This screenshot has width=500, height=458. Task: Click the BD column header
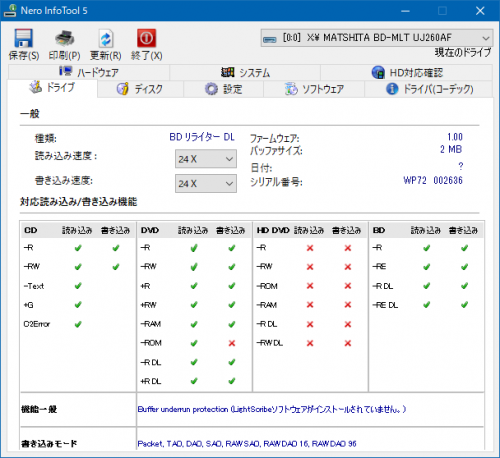(x=379, y=230)
